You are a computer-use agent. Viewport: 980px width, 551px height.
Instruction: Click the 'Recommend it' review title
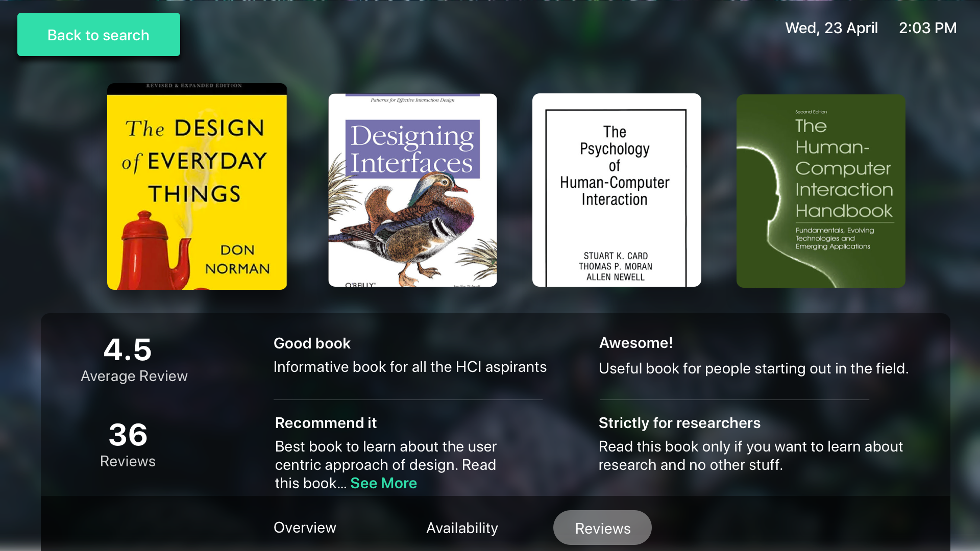pyautogui.click(x=326, y=423)
